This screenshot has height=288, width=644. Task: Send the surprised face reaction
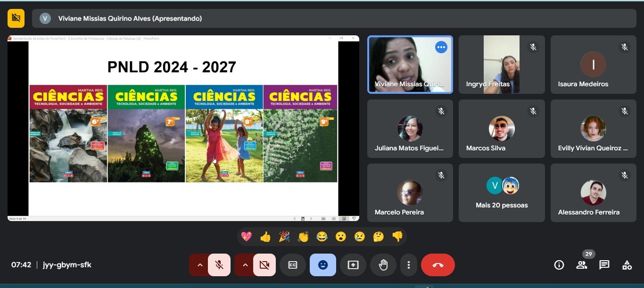point(341,237)
